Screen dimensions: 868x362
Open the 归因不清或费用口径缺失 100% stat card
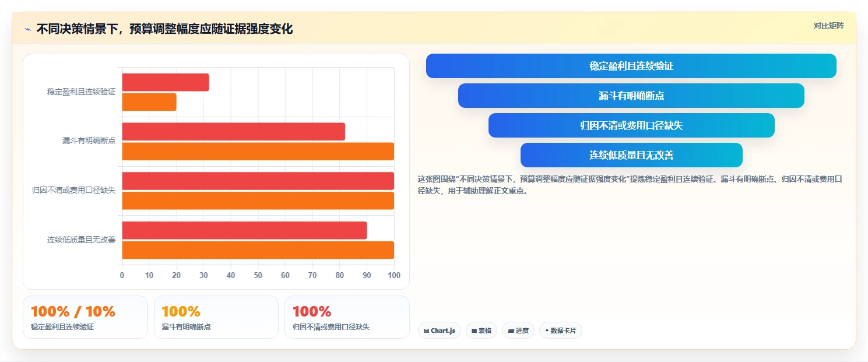click(x=347, y=317)
